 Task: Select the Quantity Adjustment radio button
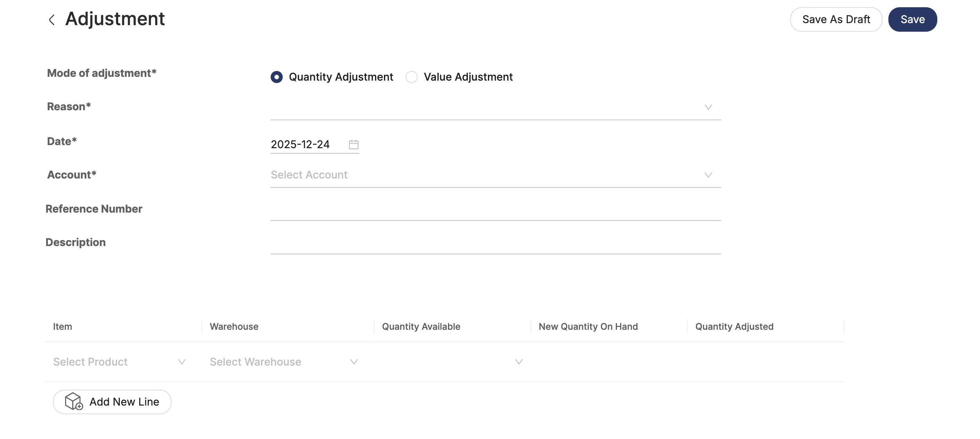(x=276, y=77)
